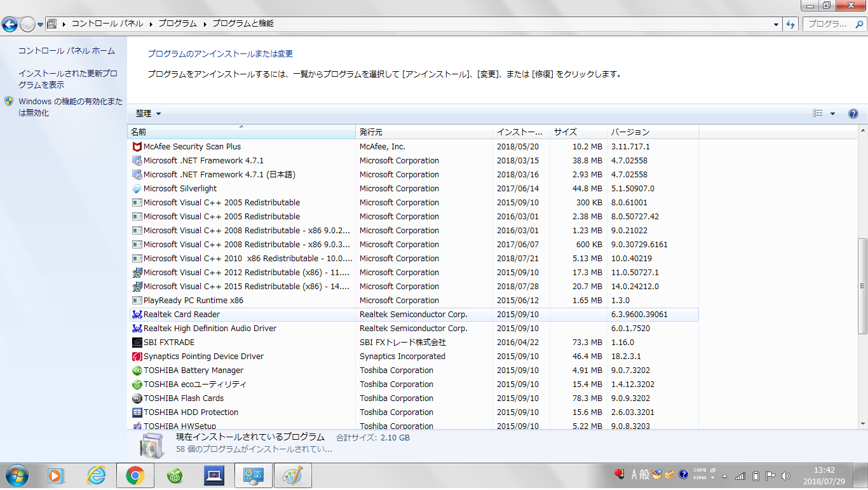Image resolution: width=868 pixels, height=490 pixels.
Task: Show hidden tray icons
Action: [x=724, y=475]
